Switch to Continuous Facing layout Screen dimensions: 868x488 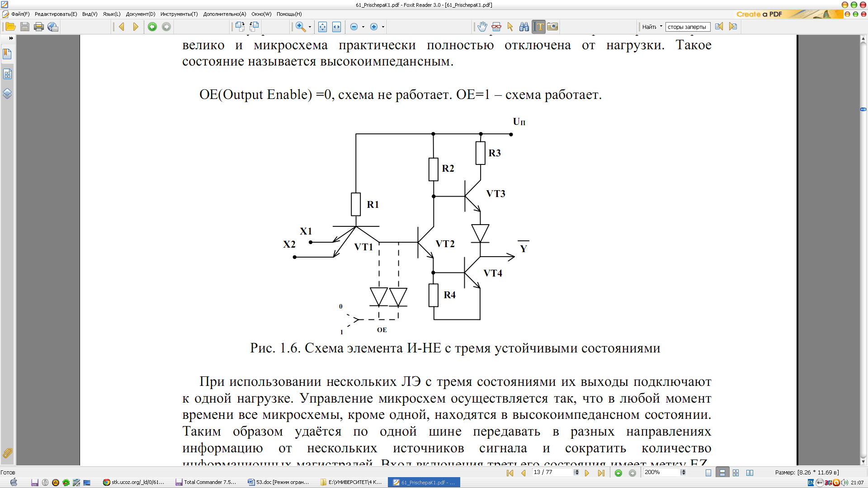pos(736,473)
